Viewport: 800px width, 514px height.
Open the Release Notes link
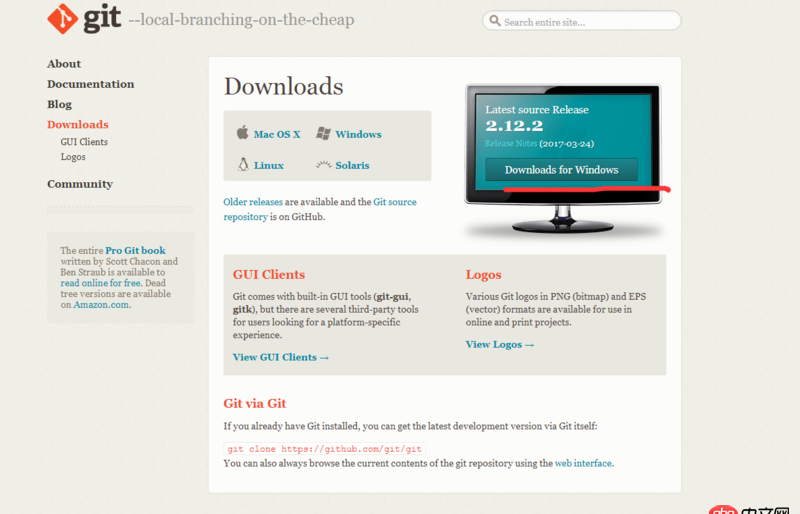pyautogui.click(x=511, y=143)
